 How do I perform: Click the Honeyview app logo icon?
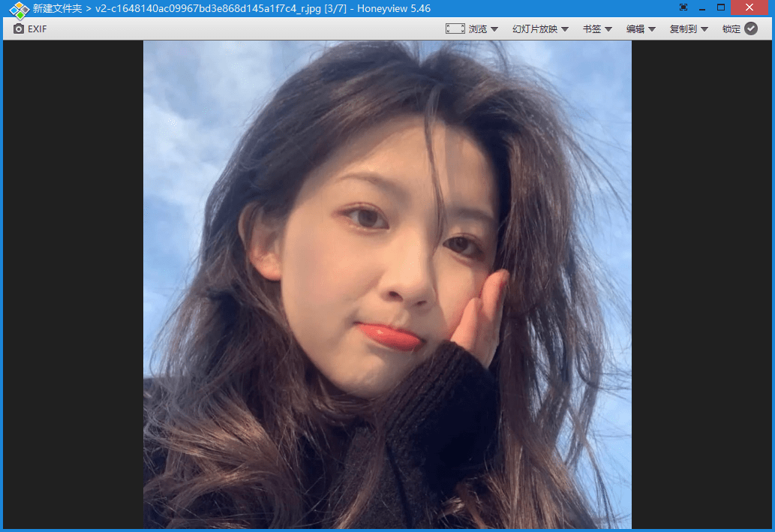[x=19, y=10]
